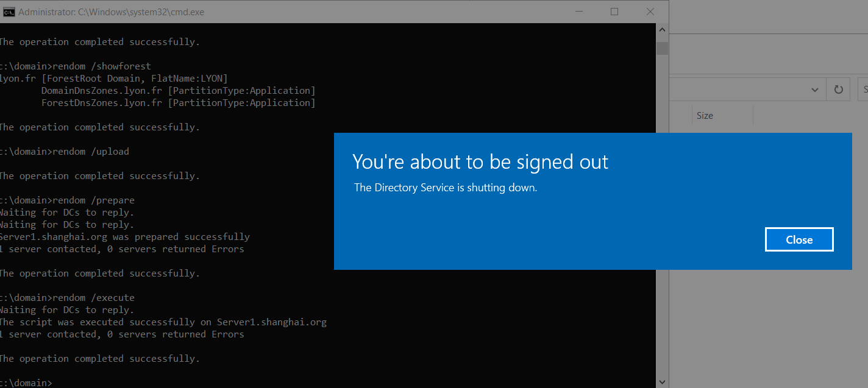Screen dimensions: 868x388
Task: Open the cmd.exe title bar system icon
Action: coord(9,12)
